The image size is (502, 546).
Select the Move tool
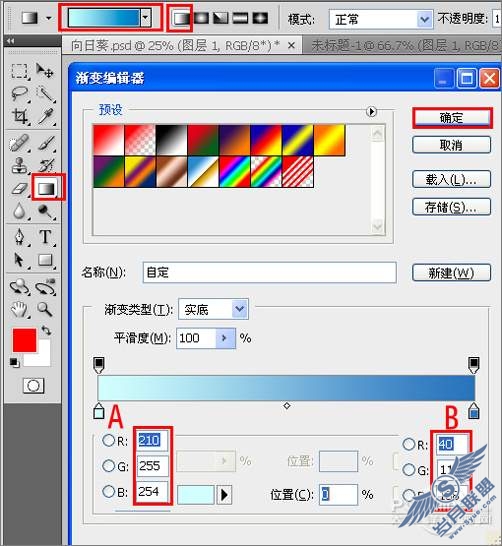45,71
